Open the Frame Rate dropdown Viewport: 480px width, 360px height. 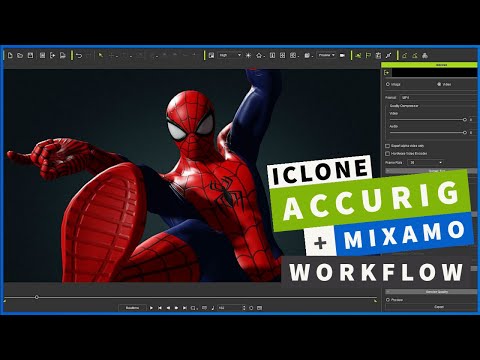click(x=425, y=163)
